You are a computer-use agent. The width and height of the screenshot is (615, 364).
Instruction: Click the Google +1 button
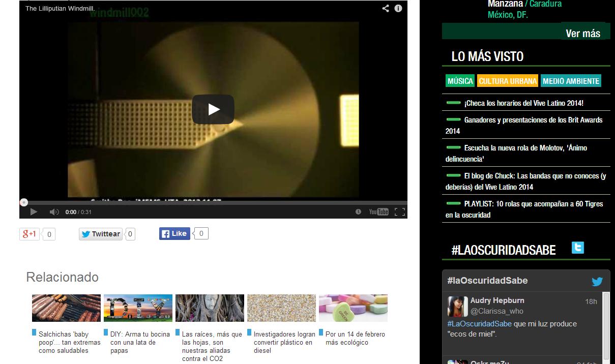point(29,234)
